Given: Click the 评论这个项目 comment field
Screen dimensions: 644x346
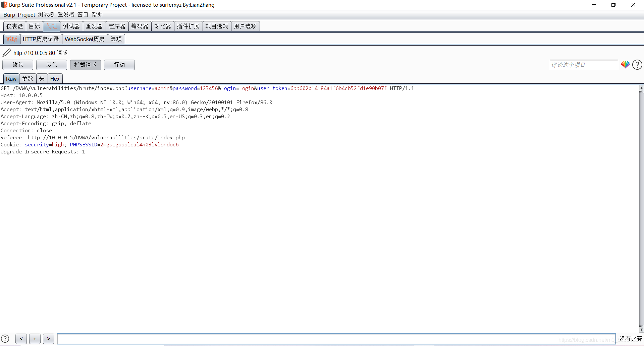Looking at the screenshot, I should [x=584, y=65].
